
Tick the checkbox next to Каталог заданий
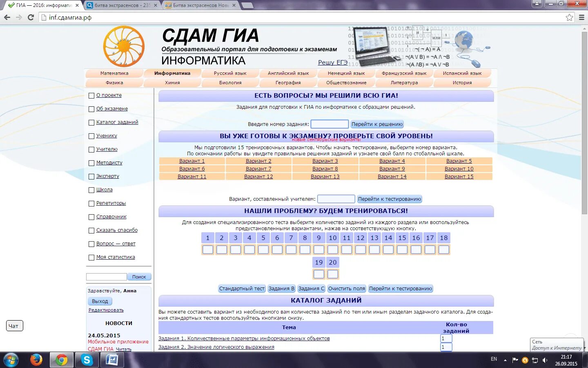[x=91, y=123]
